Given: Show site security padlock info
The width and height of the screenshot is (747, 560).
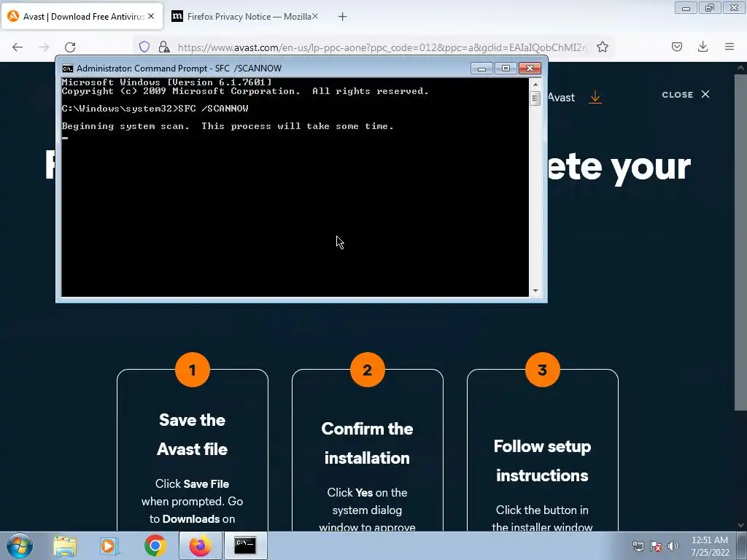Looking at the screenshot, I should click(164, 47).
